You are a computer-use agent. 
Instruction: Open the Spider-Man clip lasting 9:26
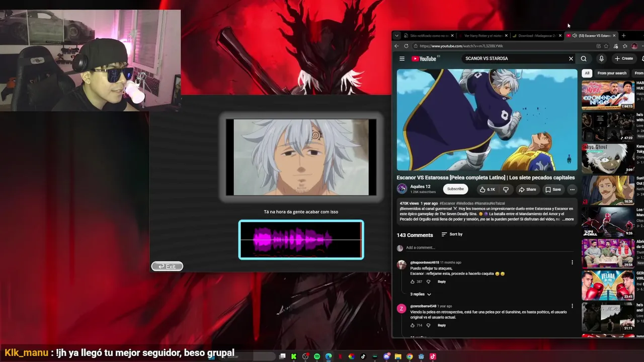608,222
